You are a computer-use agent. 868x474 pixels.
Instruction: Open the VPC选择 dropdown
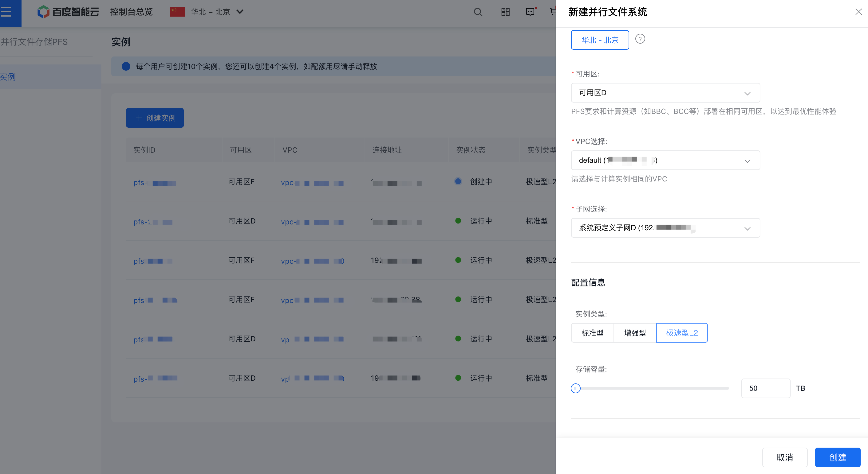665,160
